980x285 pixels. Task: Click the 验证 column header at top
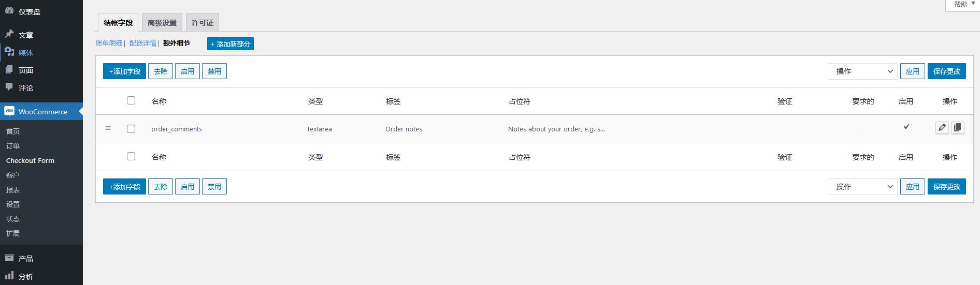pyautogui.click(x=785, y=101)
